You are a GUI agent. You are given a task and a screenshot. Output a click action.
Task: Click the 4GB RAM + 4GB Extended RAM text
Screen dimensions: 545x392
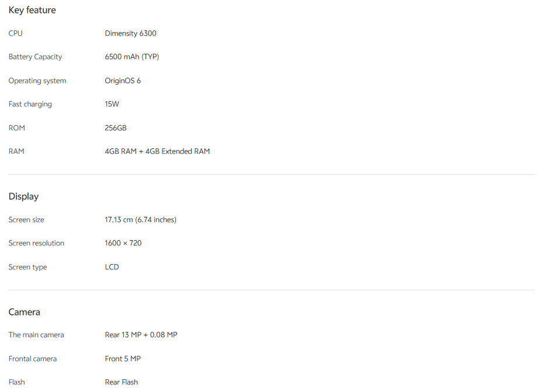pos(157,151)
